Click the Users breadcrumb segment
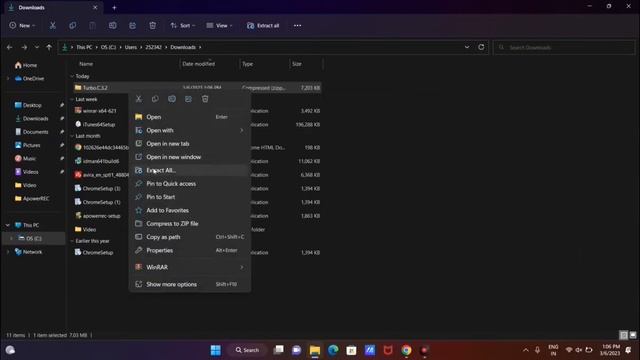 click(131, 47)
